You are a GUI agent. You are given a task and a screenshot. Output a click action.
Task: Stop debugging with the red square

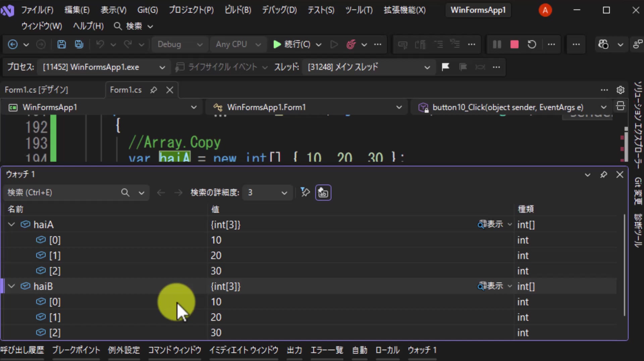point(515,44)
